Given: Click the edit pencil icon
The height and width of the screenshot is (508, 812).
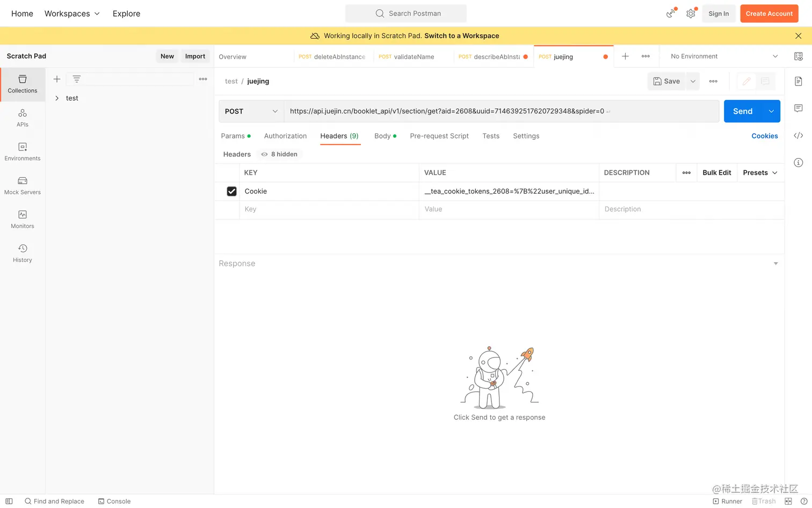Looking at the screenshot, I should click(746, 81).
